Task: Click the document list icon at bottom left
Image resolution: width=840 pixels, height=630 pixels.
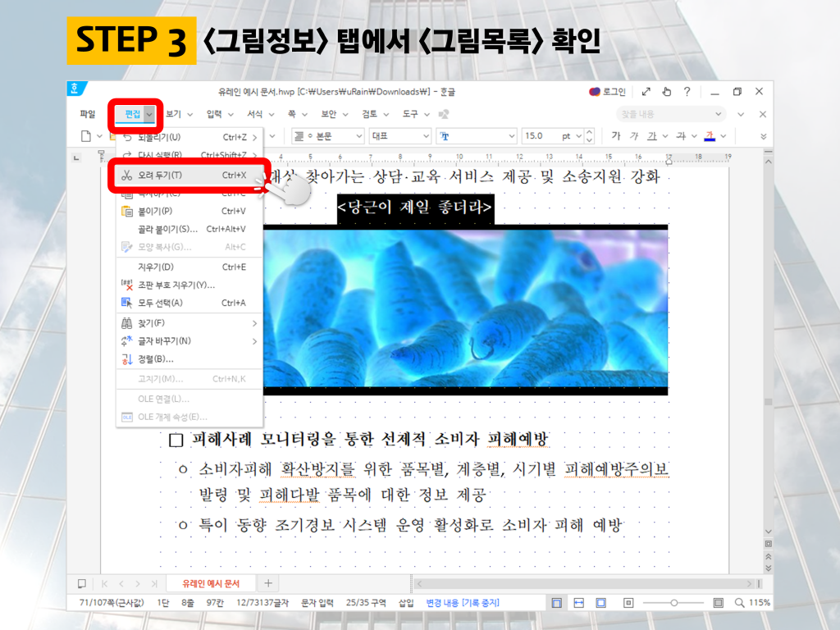Action: [82, 583]
